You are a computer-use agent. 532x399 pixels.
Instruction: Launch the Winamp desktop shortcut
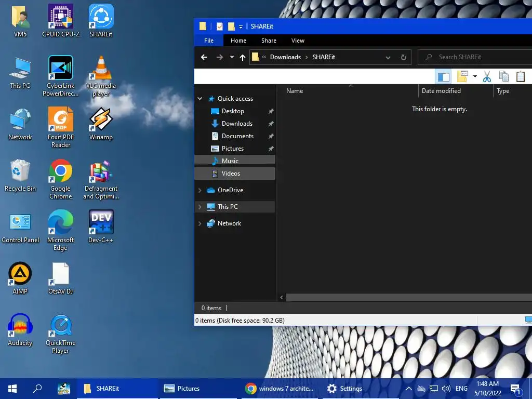pyautogui.click(x=101, y=124)
